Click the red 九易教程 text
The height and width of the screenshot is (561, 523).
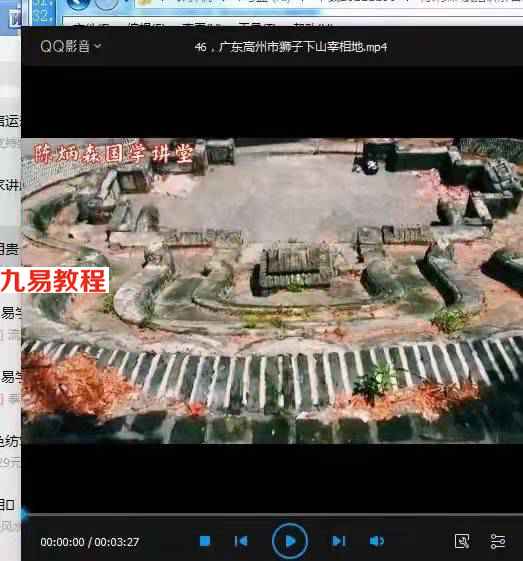54,281
